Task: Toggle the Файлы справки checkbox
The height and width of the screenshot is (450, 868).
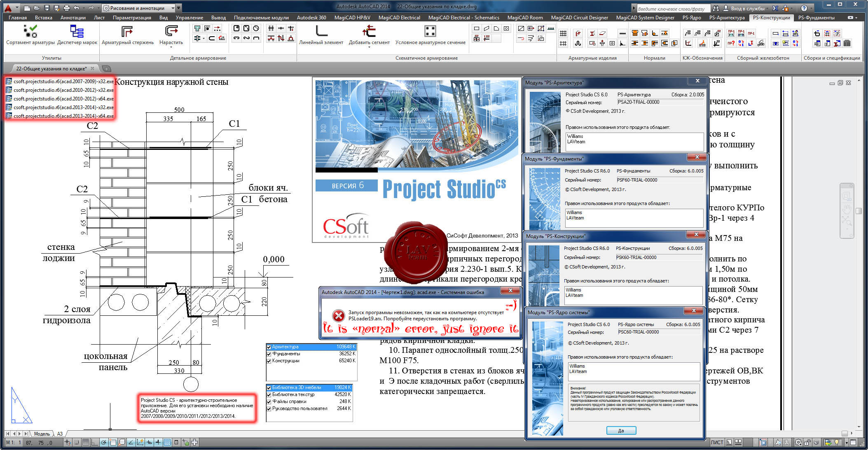Action: 269,402
